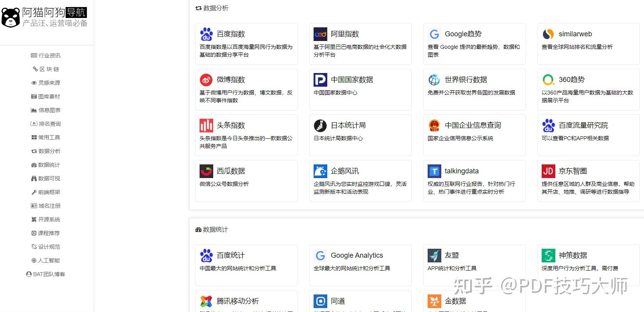Visit the 日本统计局 title link
Screen dimensions: 644x312
click(348, 125)
